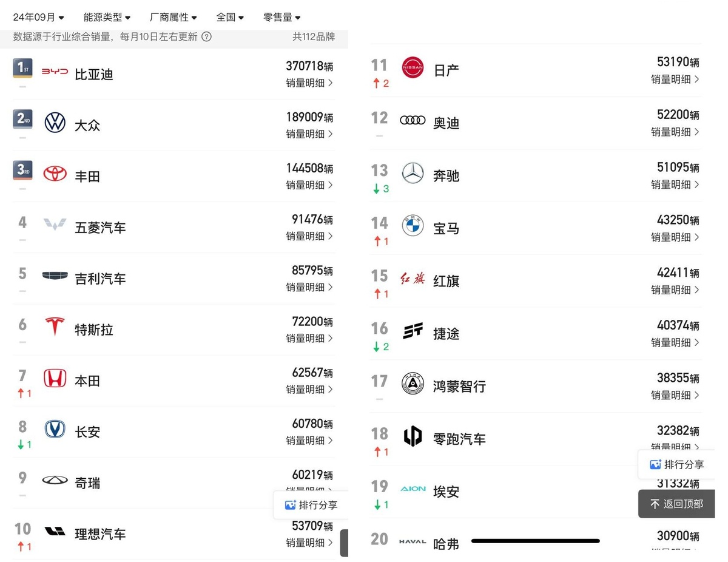
Task: Click the Nissan brand logo
Action: point(413,67)
